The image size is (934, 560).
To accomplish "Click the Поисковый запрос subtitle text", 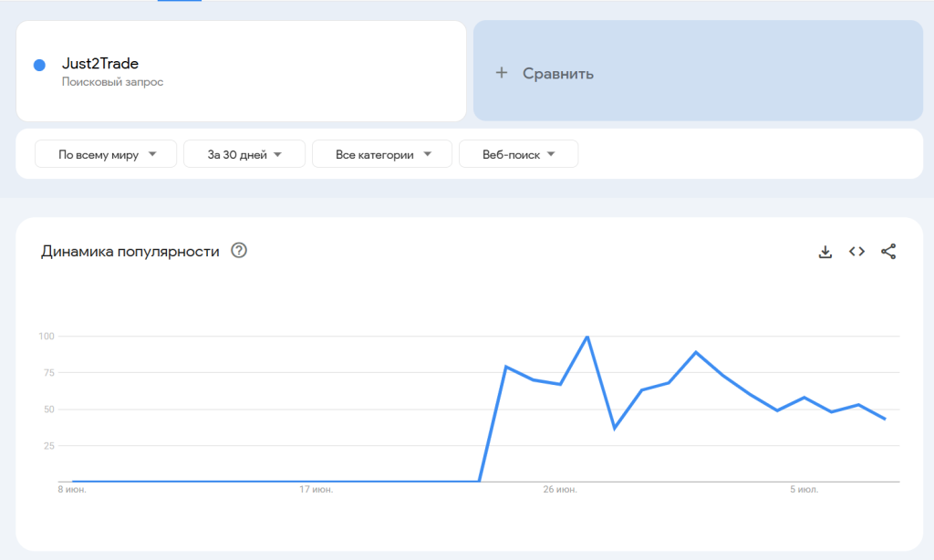I will (112, 82).
